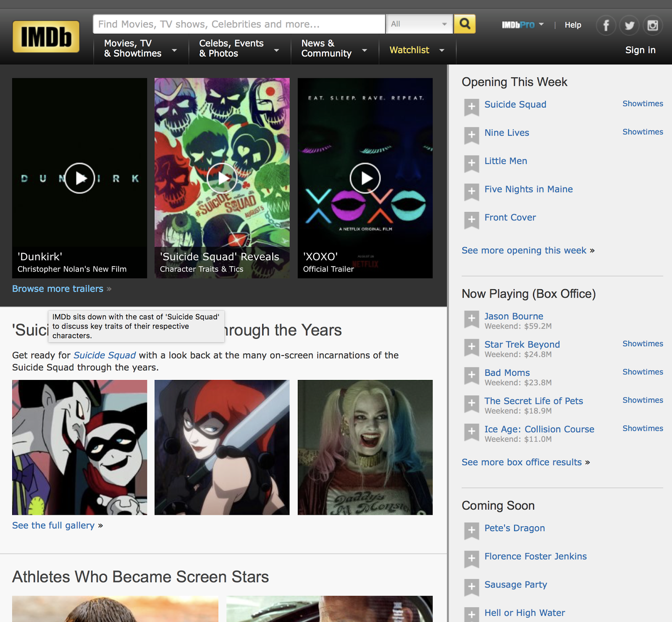Image resolution: width=672 pixels, height=622 pixels.
Task: Add Hell or High Water to watchlist
Action: (472, 614)
